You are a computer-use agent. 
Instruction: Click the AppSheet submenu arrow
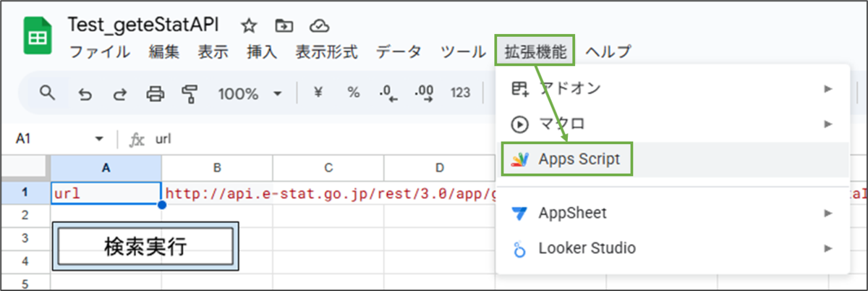(827, 214)
